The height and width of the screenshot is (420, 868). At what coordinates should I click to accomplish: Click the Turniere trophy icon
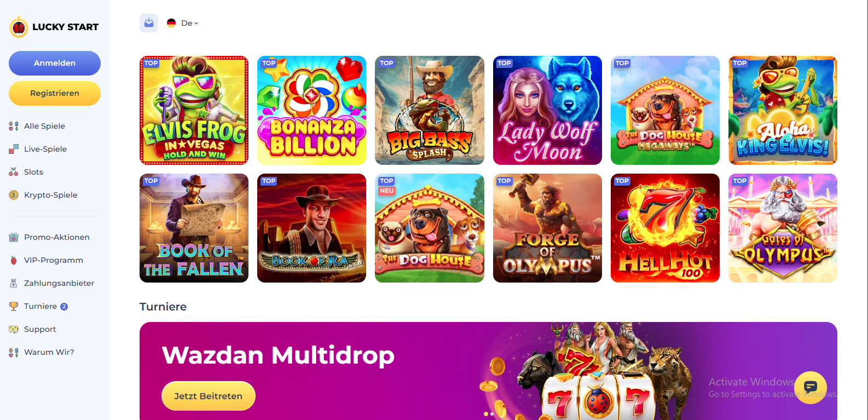pos(14,306)
